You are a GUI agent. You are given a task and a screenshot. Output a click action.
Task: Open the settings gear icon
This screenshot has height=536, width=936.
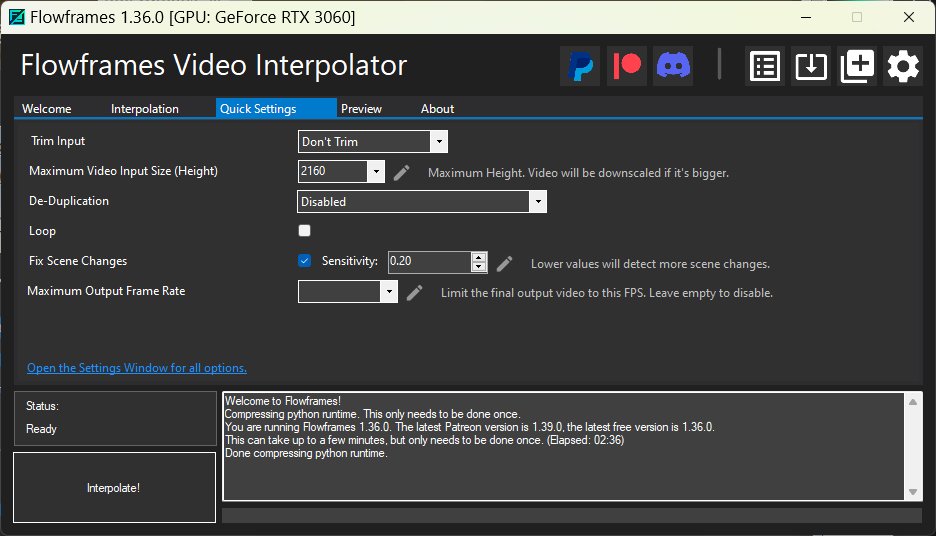pyautogui.click(x=903, y=66)
